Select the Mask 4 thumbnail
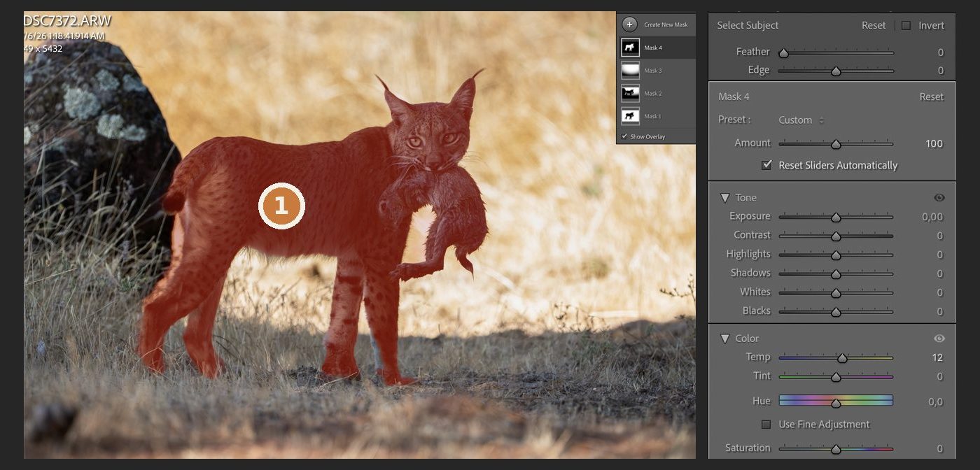Screen dimensions: 980x470 pyautogui.click(x=630, y=48)
